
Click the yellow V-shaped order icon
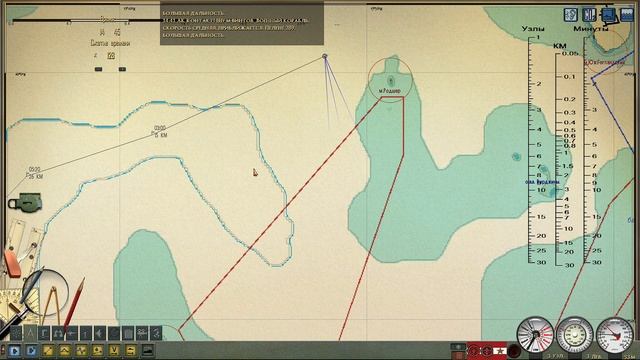[x=114, y=351]
